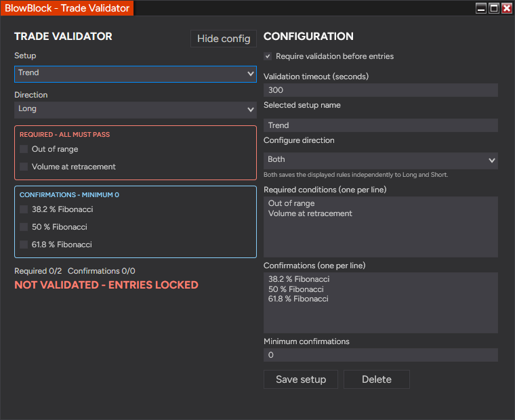The width and height of the screenshot is (515, 420).
Task: Click the 'Minimum confirmations' label
Action: click(306, 341)
